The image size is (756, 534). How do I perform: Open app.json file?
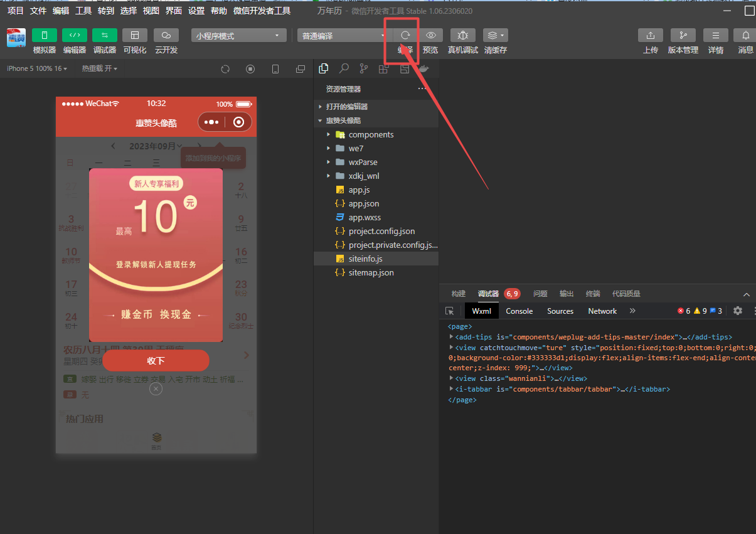point(376,203)
